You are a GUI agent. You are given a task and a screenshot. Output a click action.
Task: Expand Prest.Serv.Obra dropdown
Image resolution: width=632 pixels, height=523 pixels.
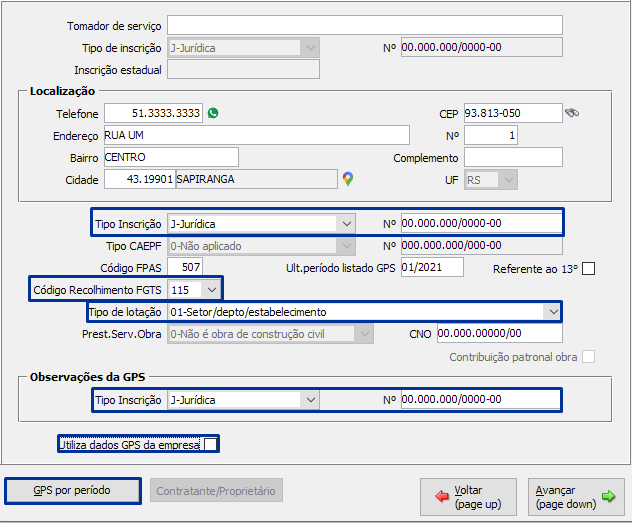click(364, 334)
